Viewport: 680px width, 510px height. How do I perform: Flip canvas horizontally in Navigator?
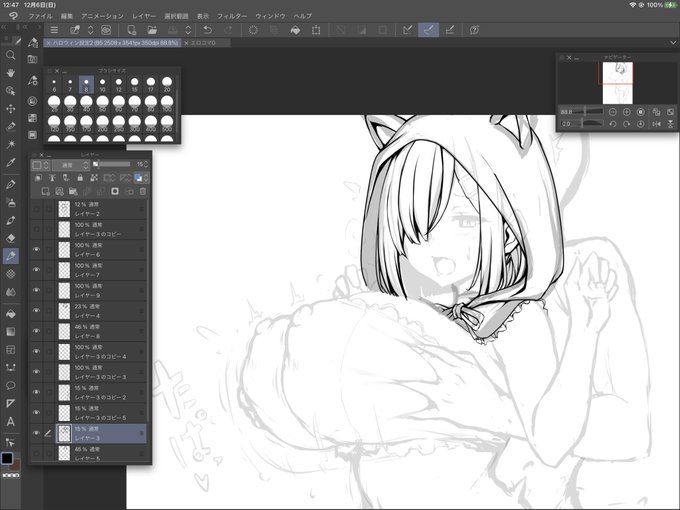pos(657,124)
